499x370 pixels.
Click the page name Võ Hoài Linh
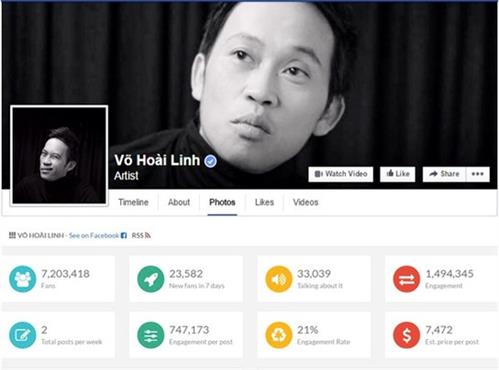[x=157, y=160]
